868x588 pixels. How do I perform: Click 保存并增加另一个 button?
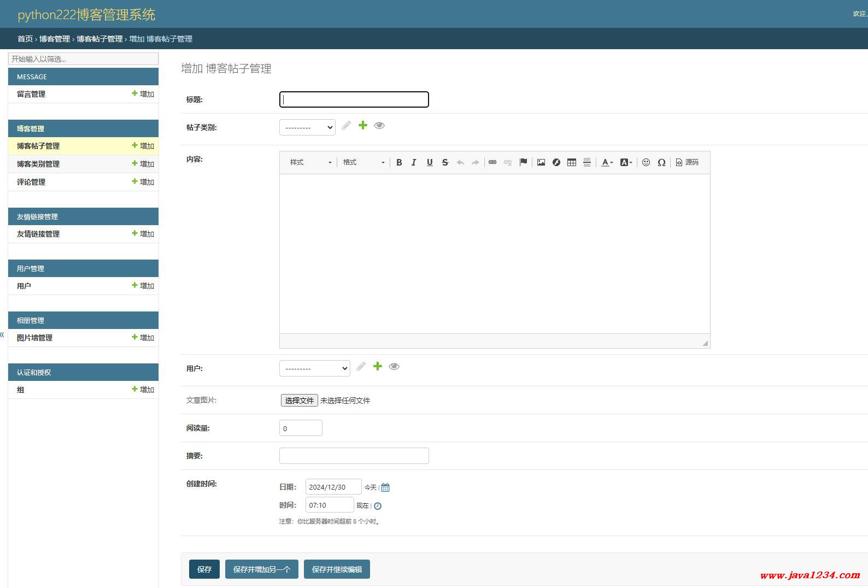click(x=262, y=569)
